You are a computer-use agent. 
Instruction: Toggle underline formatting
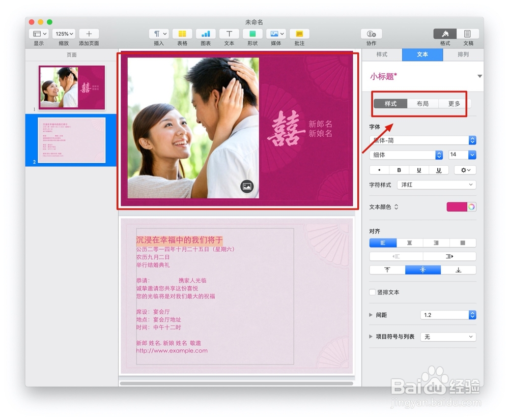(419, 170)
